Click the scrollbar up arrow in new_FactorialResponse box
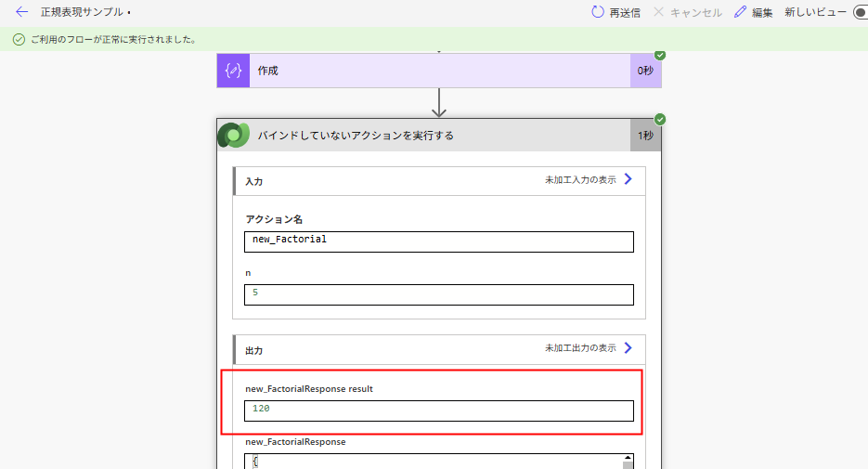This screenshot has width=868, height=469. 628,459
